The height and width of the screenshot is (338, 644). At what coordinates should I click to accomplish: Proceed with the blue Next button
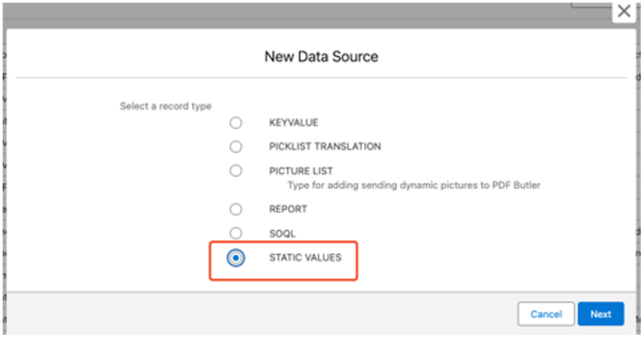pos(601,314)
